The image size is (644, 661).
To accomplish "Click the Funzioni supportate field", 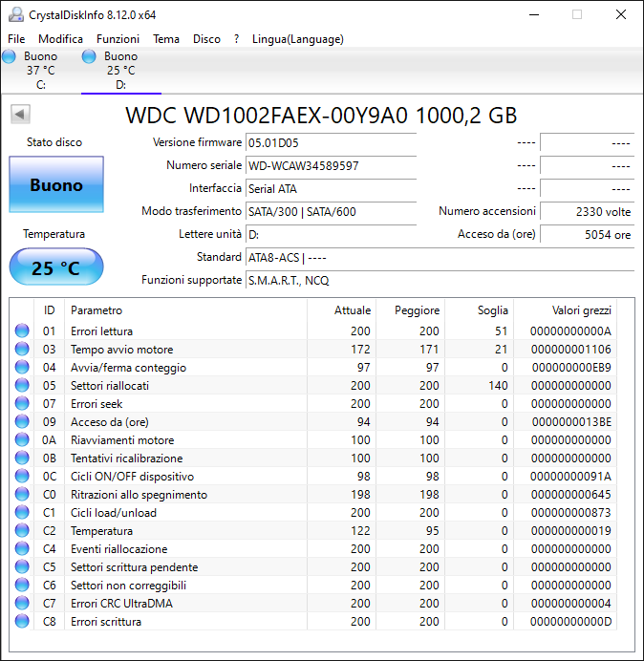I will click(440, 280).
